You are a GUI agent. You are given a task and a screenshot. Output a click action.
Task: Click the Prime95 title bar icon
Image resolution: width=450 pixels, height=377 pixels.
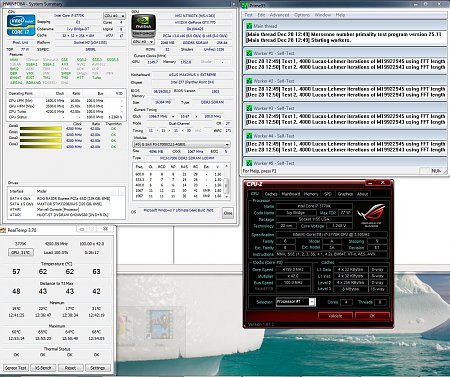[x=245, y=5]
